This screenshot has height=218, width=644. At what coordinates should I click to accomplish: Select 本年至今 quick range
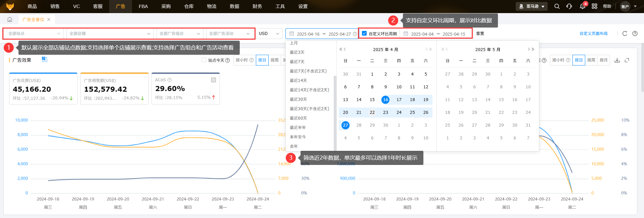click(x=298, y=137)
